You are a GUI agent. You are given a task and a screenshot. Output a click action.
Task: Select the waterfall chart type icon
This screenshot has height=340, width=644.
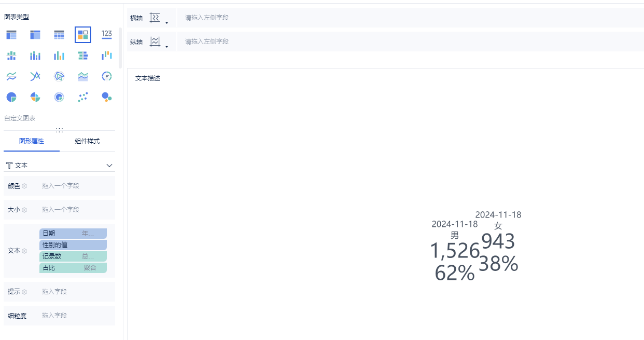107,56
